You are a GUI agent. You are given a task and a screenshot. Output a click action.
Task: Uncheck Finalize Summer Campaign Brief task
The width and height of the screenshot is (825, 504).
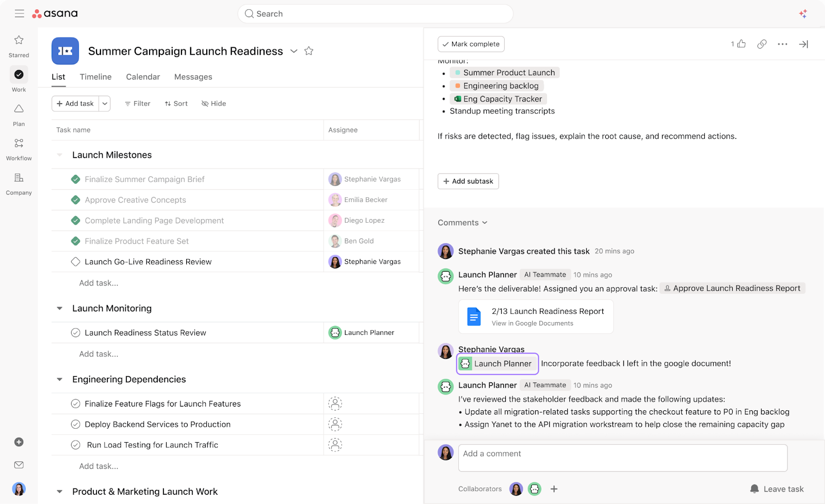pos(75,179)
